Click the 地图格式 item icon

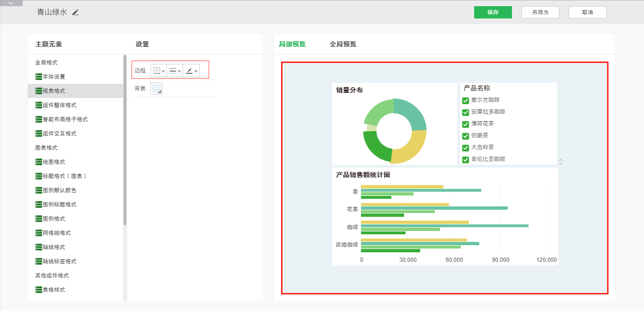click(x=39, y=162)
